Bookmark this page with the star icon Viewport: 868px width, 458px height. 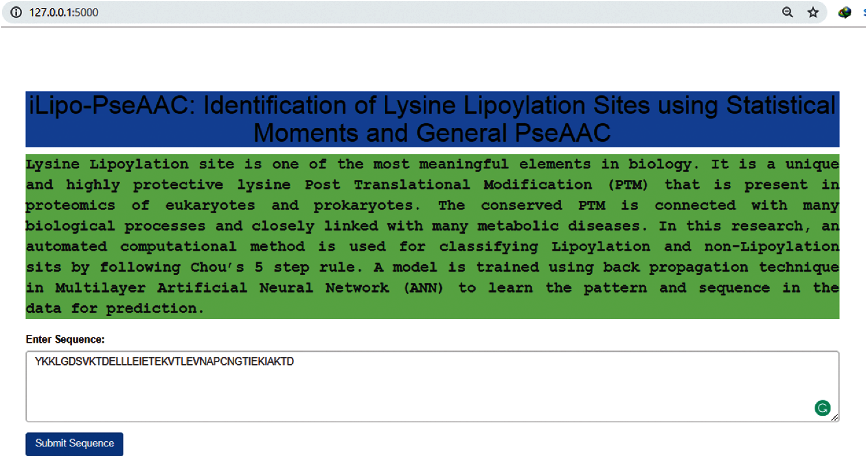click(813, 12)
